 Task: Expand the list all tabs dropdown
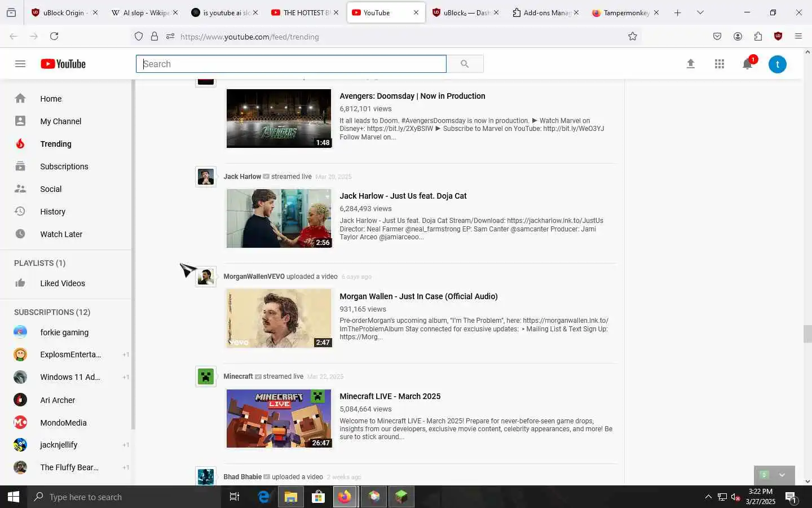coord(700,12)
